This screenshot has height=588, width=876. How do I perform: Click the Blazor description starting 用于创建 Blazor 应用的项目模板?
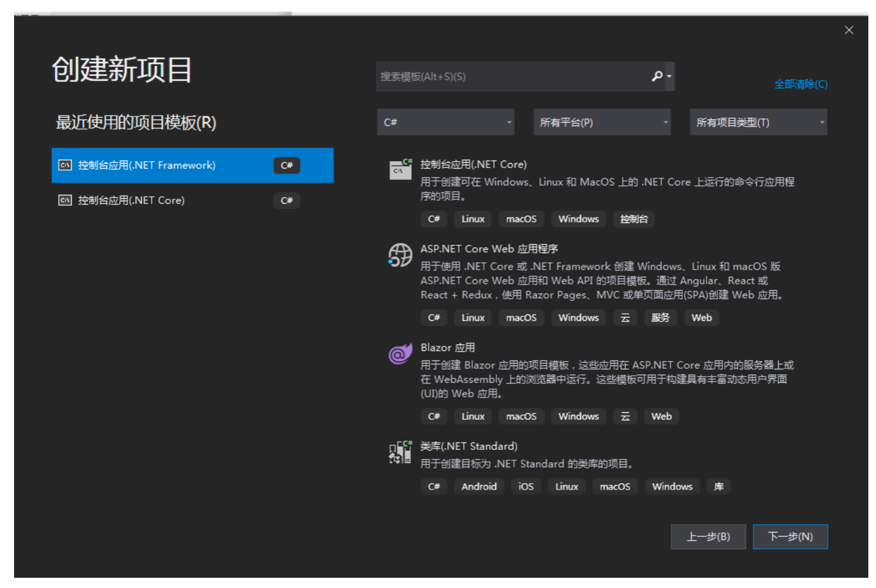pyautogui.click(x=607, y=380)
